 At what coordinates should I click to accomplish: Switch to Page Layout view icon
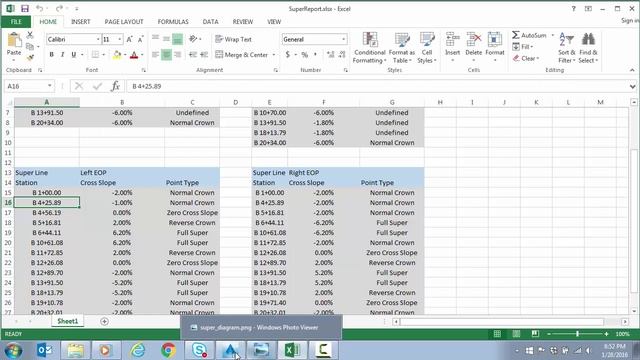pos(516,334)
